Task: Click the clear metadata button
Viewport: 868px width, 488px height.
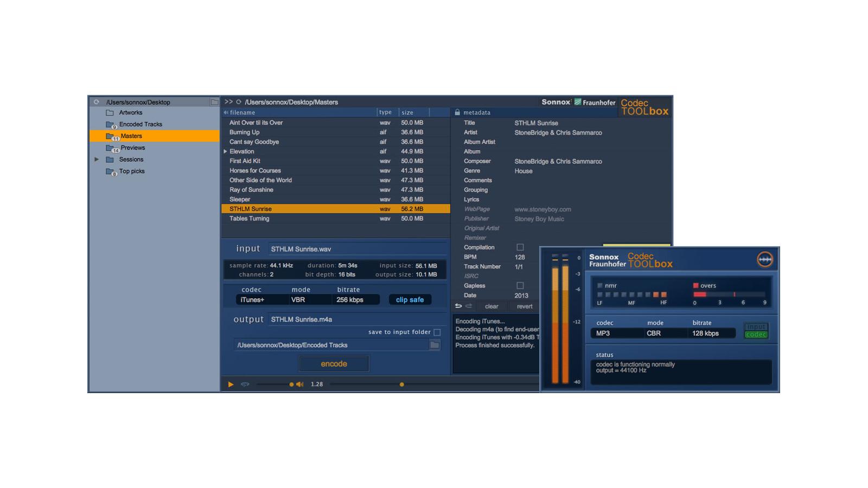Action: [x=492, y=306]
